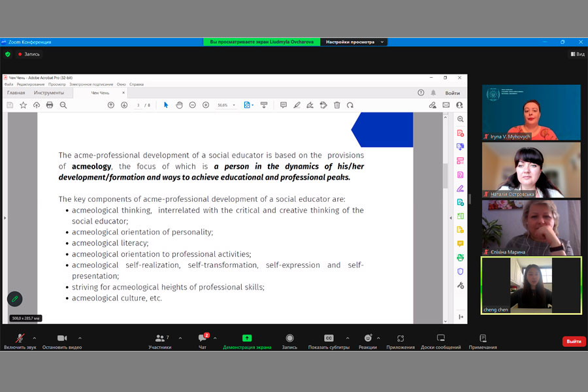Screen dimensions: 588x392
Task: Open the Reactions menu
Action: coord(367,338)
